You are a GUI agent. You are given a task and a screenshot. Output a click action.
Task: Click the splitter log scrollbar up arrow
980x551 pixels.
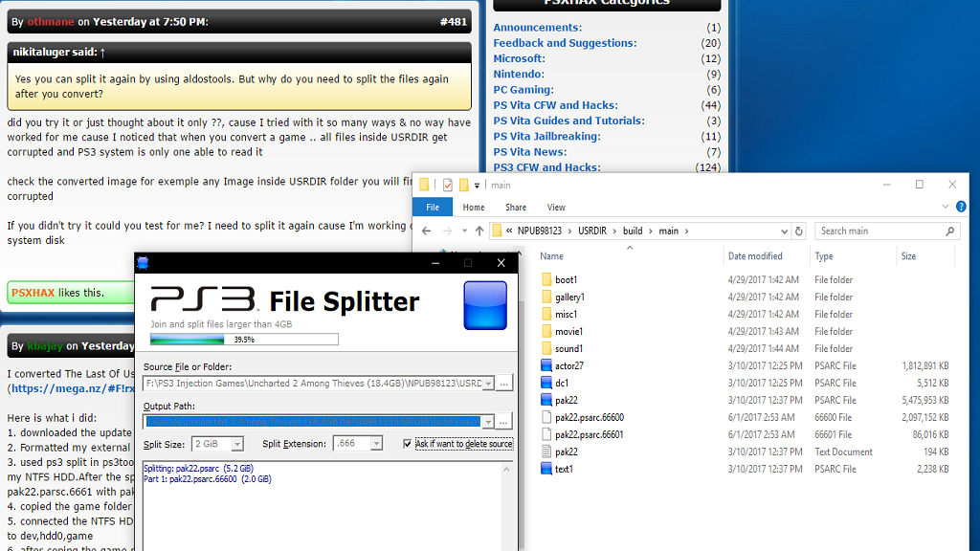point(507,469)
